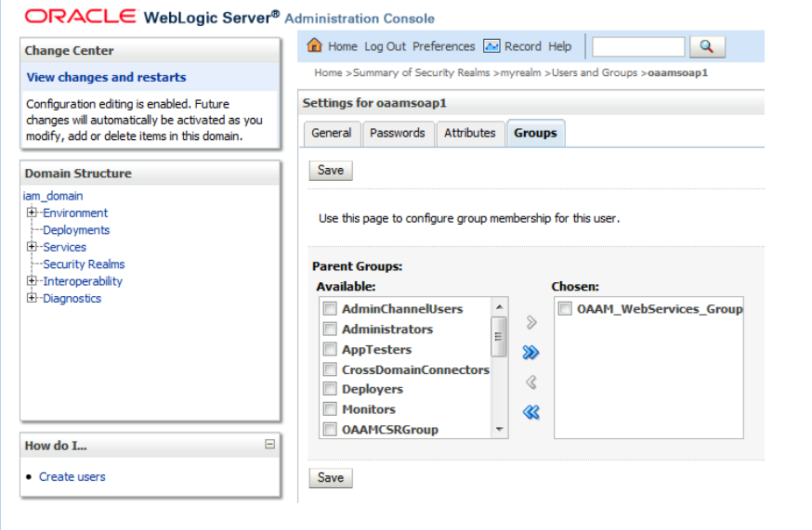Select the Groups tab
Viewport: 812px width, 530px height.
tap(535, 134)
